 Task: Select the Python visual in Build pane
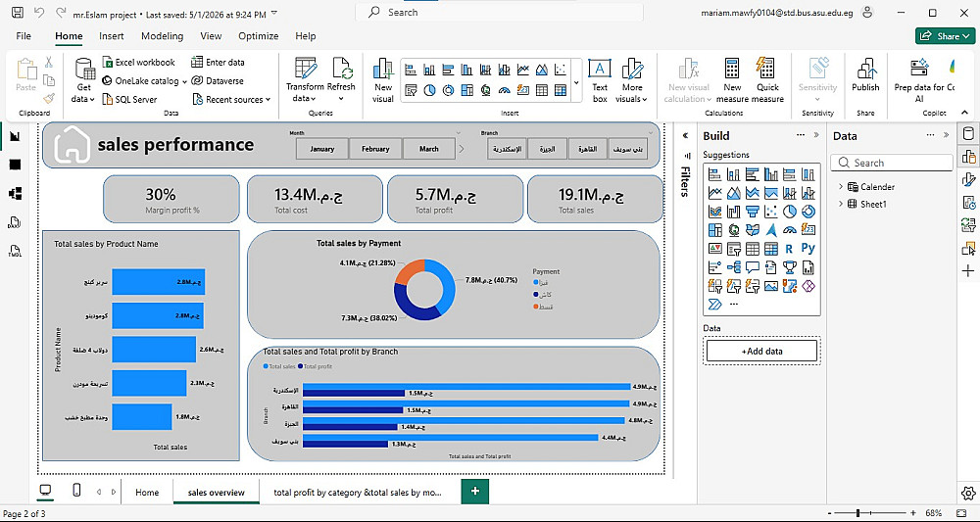[808, 249]
